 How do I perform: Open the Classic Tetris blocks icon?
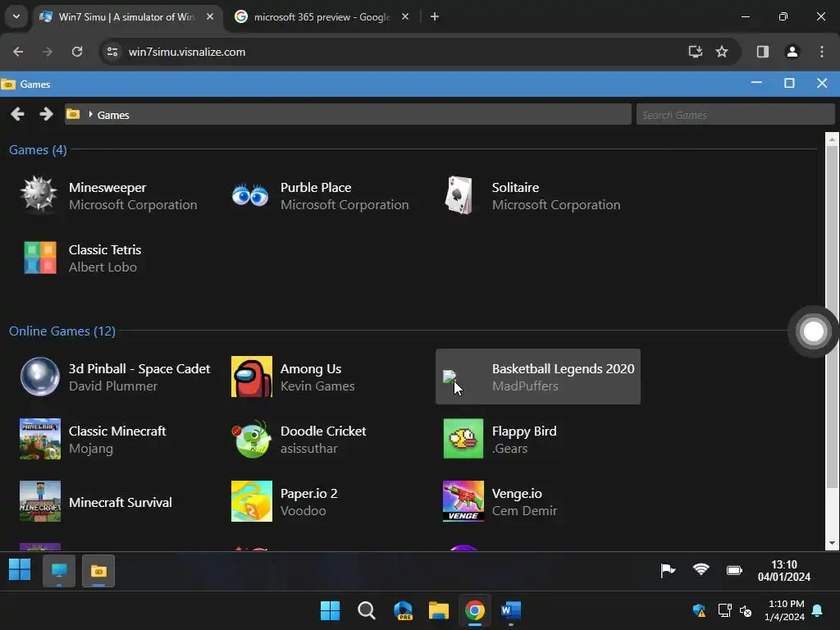point(40,258)
